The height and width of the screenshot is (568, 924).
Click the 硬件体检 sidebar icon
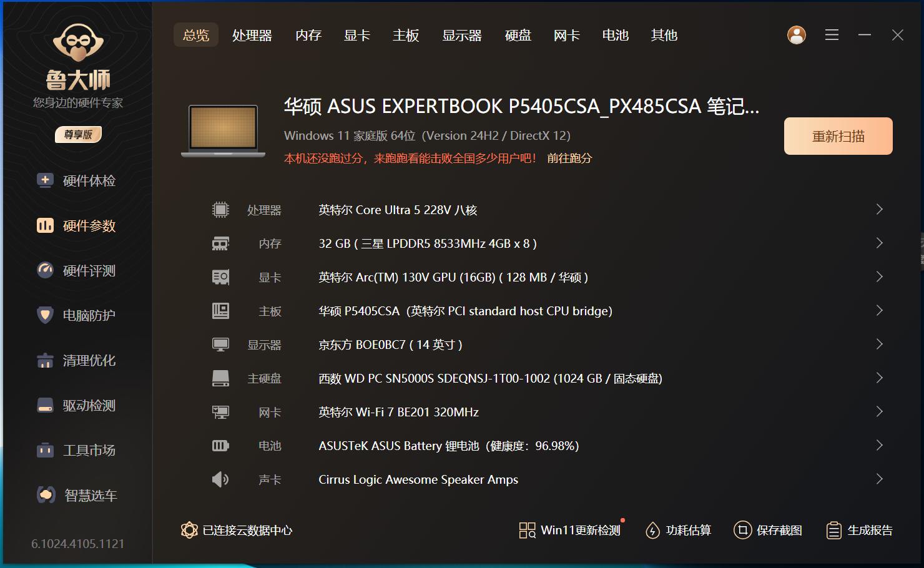pyautogui.click(x=45, y=181)
